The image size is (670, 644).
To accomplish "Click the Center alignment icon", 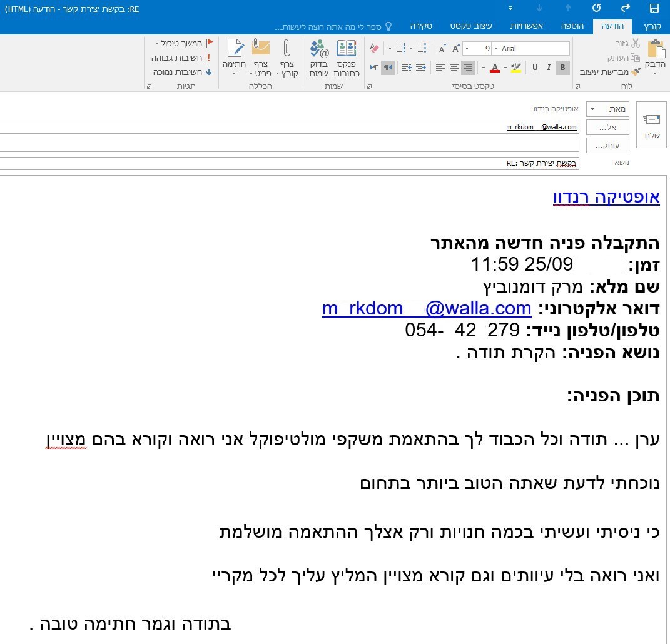I will 454,68.
